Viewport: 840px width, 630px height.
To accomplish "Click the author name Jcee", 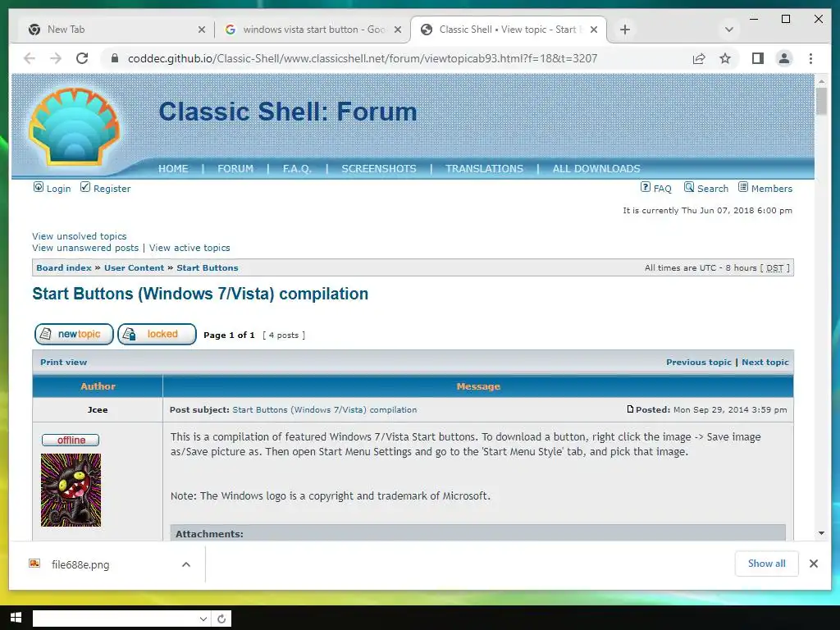I will click(98, 410).
